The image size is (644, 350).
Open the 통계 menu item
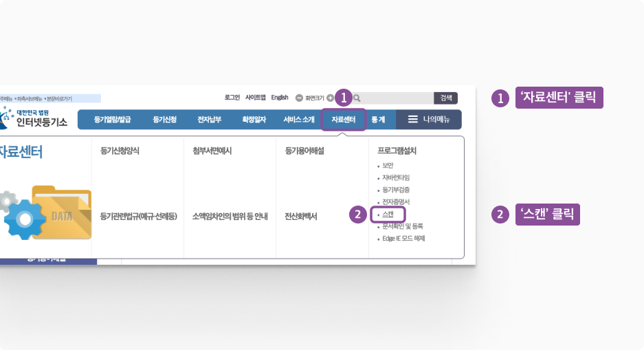click(x=378, y=120)
